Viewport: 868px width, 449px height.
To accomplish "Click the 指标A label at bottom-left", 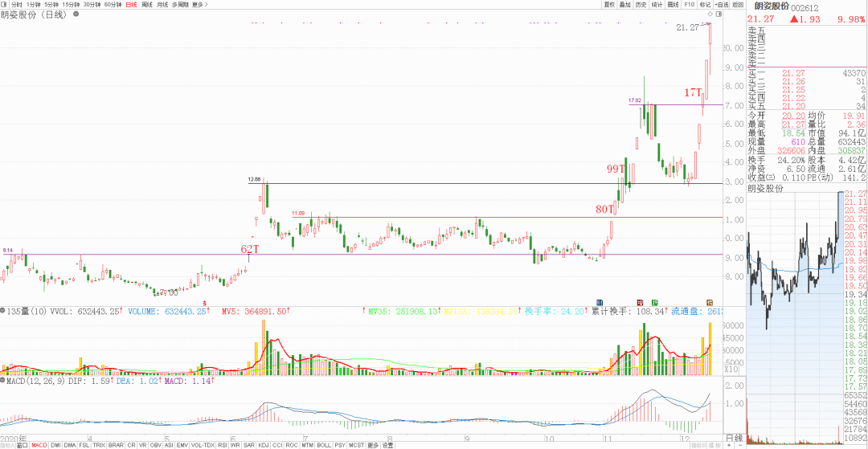I will coord(7,445).
